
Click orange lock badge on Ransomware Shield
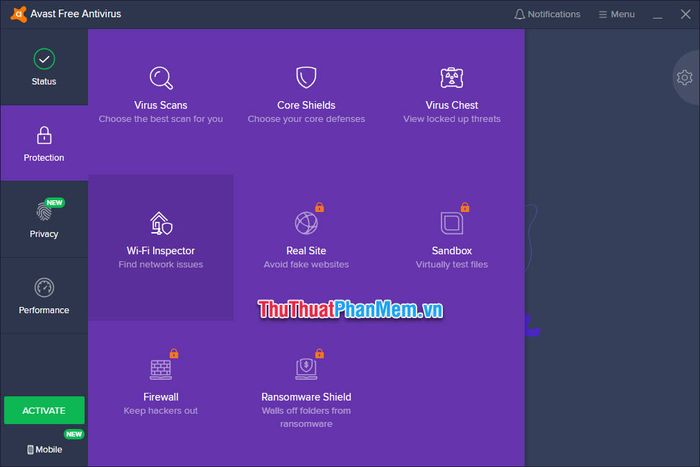320,353
